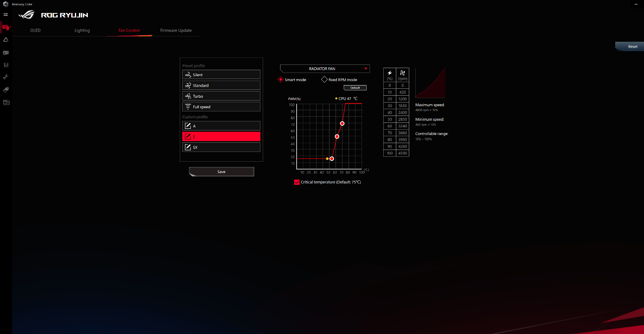Image resolution: width=644 pixels, height=334 pixels.
Task: Open the Game Library controller folder icon
Action: tap(6, 52)
